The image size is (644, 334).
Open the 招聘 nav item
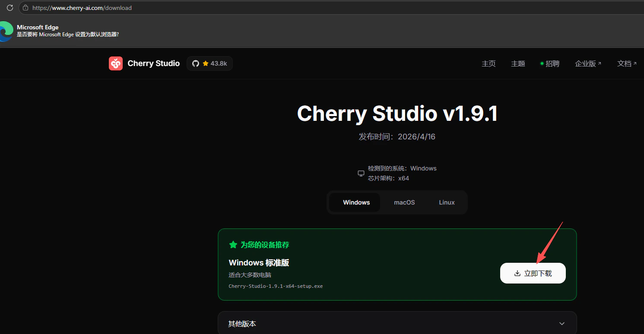tap(550, 63)
